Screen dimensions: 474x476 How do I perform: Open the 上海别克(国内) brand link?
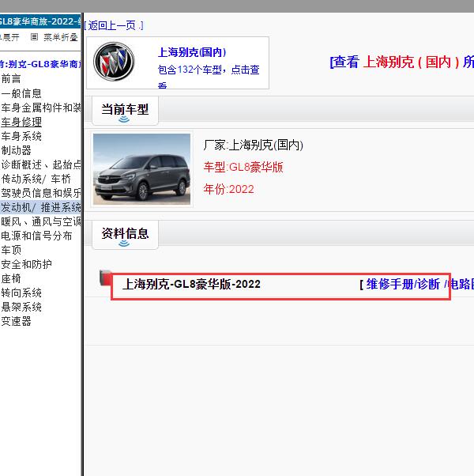(x=192, y=52)
